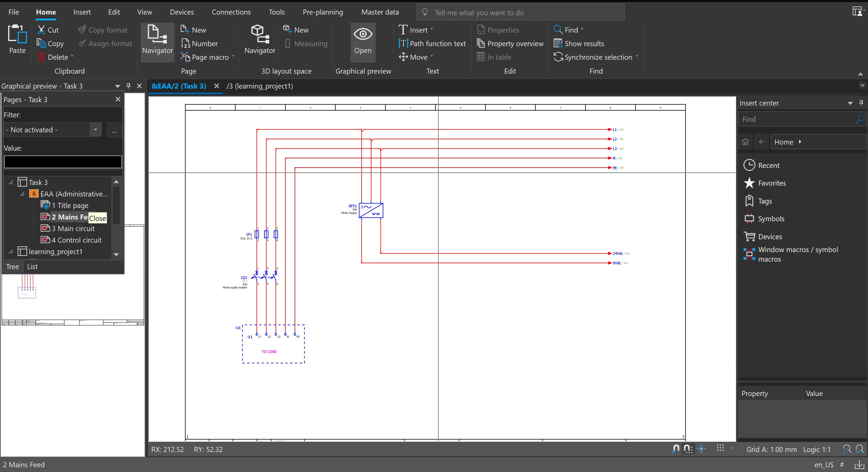Click the Insert center home icon
Screen dimensions: 868x472
(745, 142)
